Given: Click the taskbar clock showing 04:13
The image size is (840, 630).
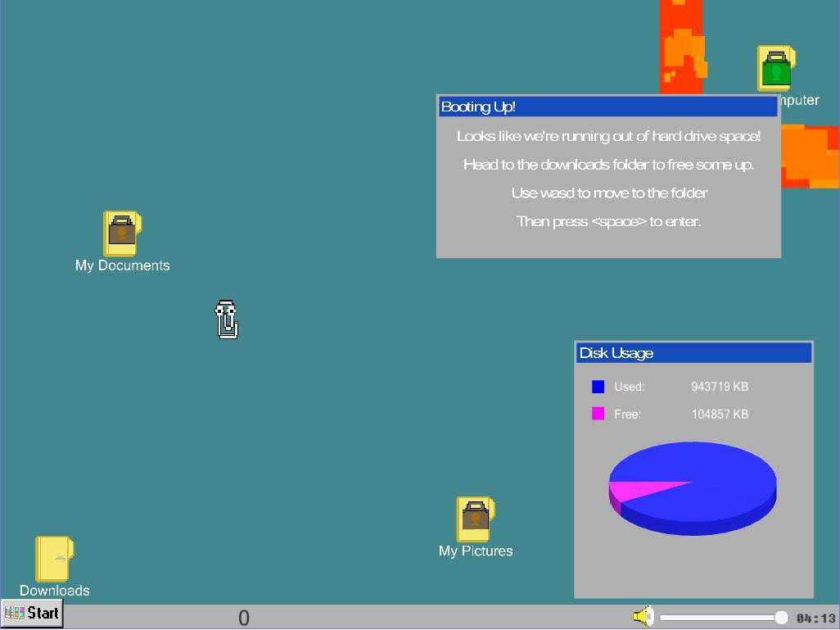Looking at the screenshot, I should [x=816, y=619].
